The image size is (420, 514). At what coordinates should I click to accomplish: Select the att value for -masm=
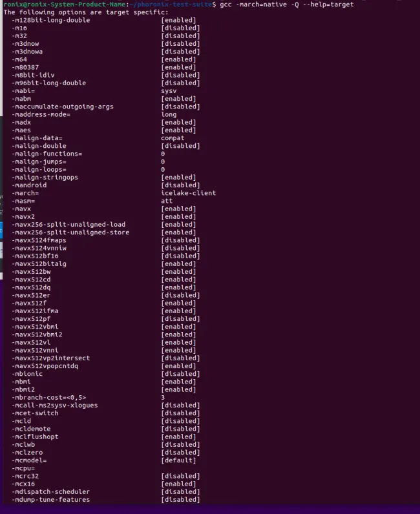tap(167, 201)
